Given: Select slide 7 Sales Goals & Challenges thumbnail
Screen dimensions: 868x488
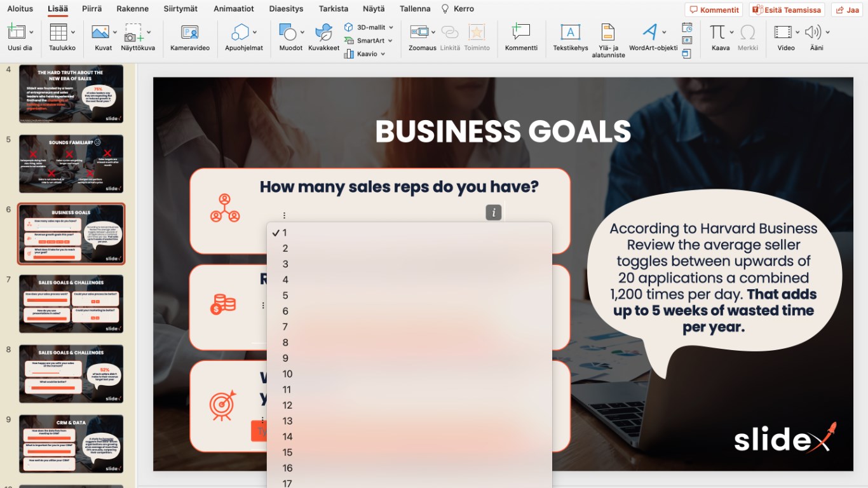Looking at the screenshot, I should [71, 304].
